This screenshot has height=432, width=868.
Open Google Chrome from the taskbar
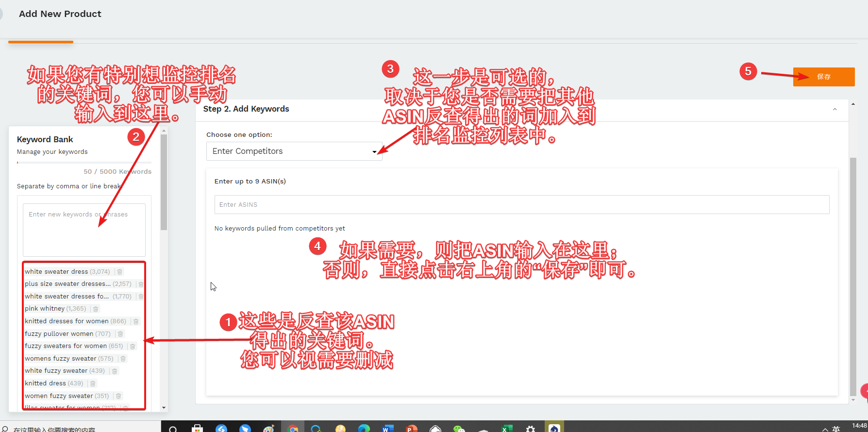[293, 428]
